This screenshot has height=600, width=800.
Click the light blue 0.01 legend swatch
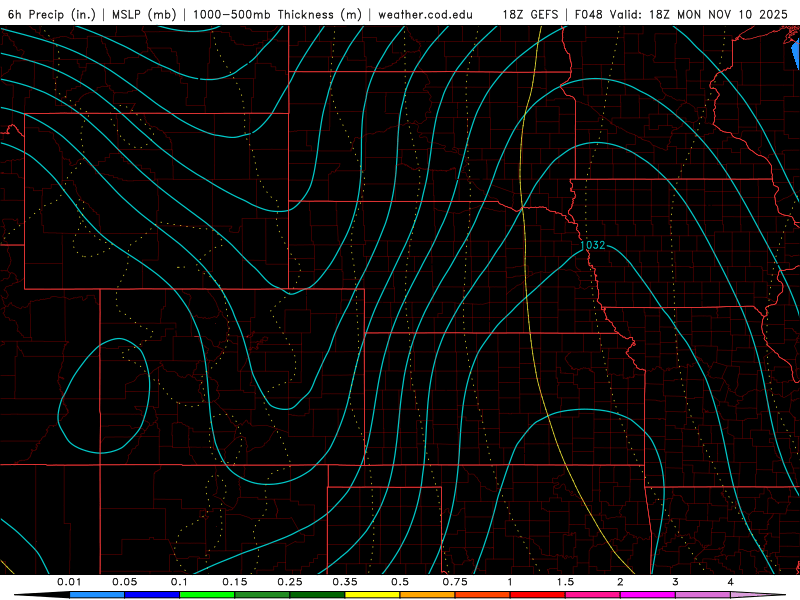(97, 595)
